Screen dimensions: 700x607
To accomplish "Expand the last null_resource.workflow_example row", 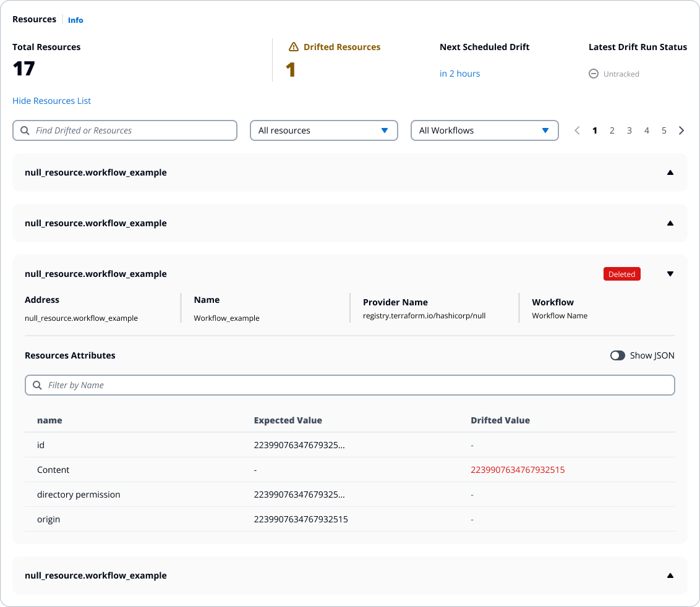I will tap(670, 575).
